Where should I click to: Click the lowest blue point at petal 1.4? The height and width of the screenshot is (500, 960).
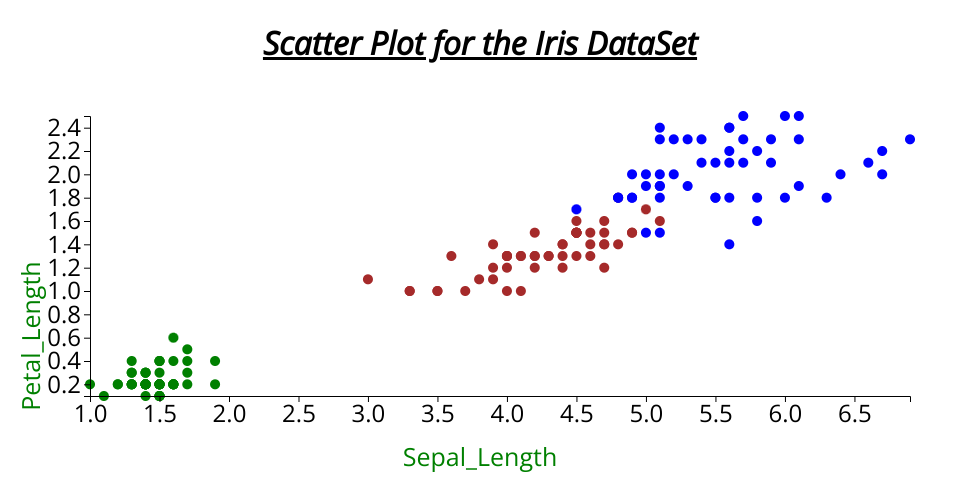click(x=729, y=244)
